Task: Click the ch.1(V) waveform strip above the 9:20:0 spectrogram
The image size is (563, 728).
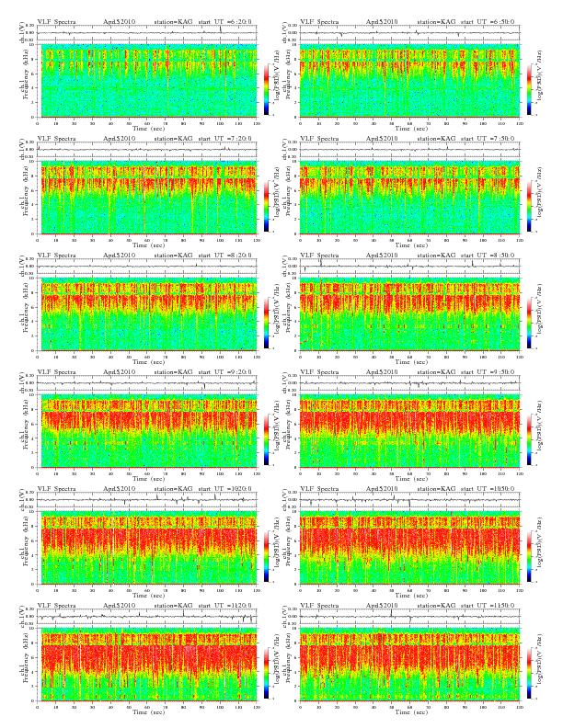Action: (x=147, y=383)
